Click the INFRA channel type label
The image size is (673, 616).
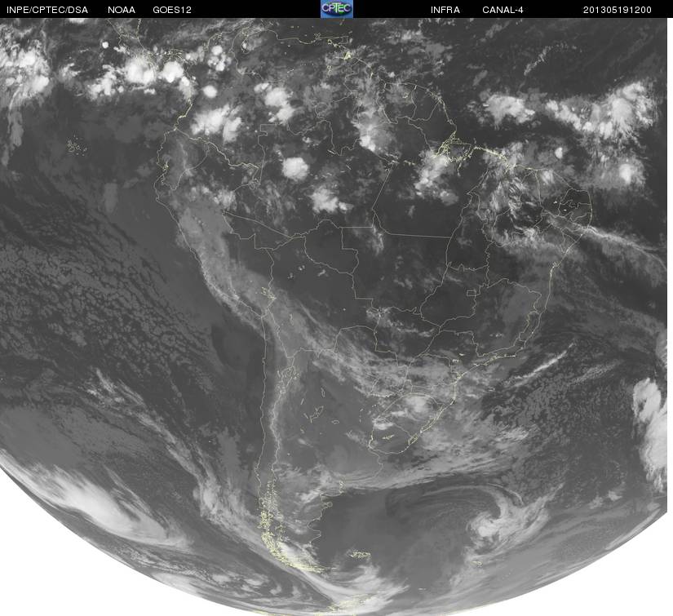(445, 10)
